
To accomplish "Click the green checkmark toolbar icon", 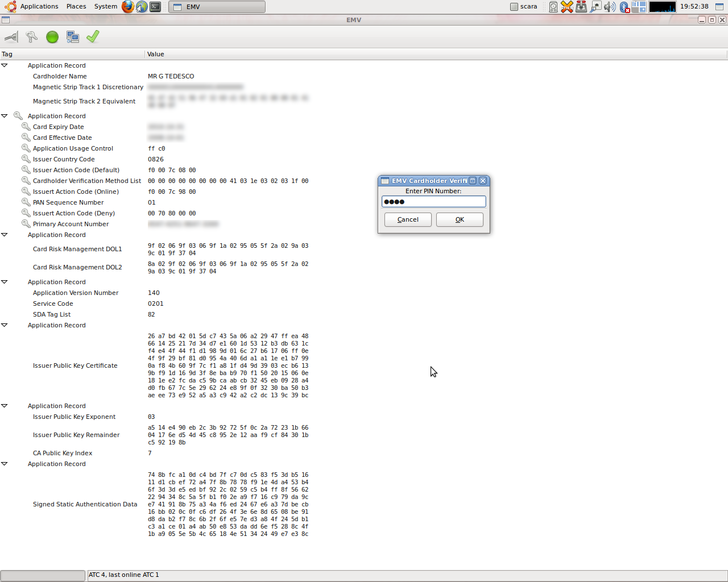I will (x=93, y=37).
